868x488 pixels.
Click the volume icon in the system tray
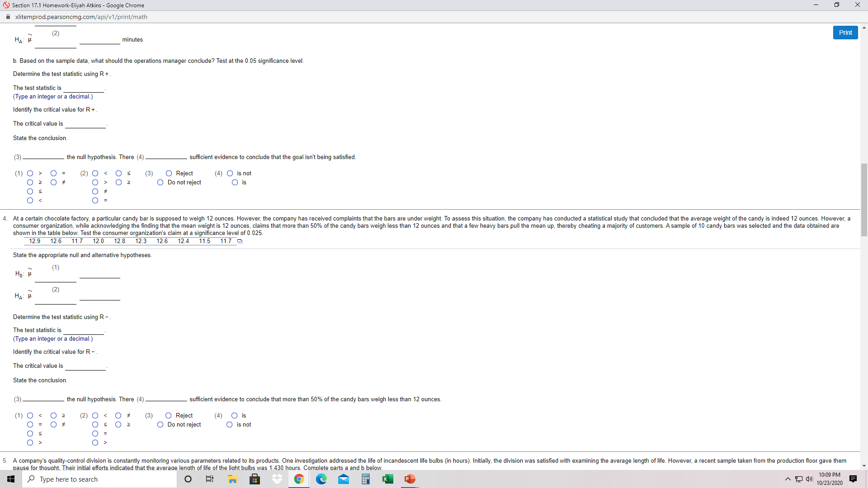810,479
